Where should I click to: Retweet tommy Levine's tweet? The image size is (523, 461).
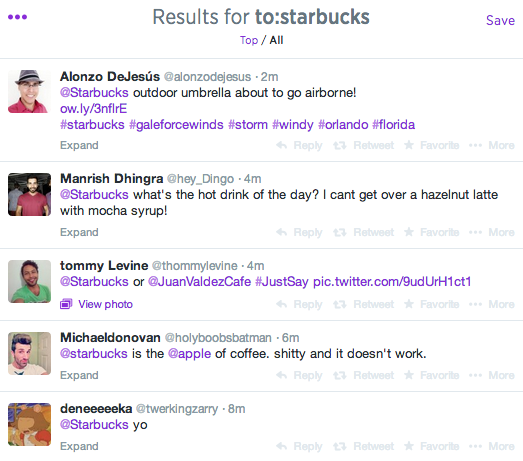click(x=364, y=305)
